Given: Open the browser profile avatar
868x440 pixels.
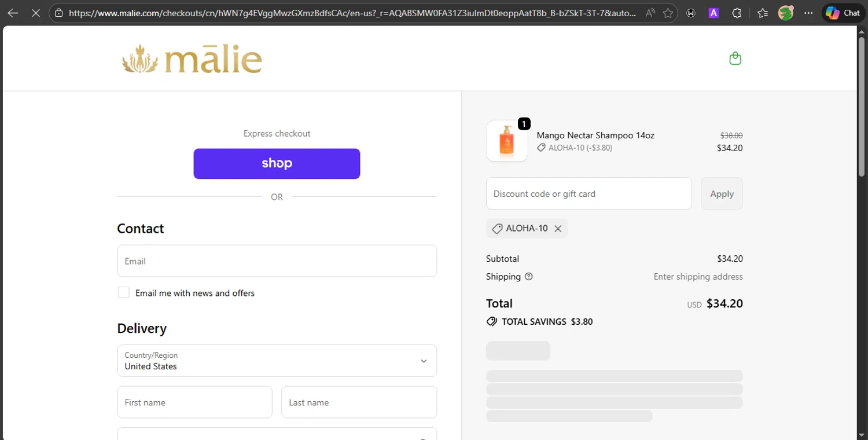Looking at the screenshot, I should click(x=785, y=13).
